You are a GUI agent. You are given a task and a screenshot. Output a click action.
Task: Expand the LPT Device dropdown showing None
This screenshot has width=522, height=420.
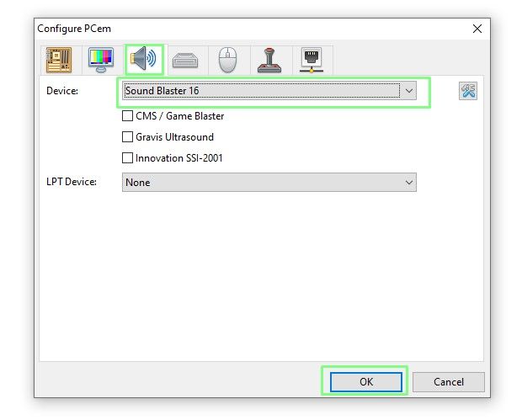269,183
